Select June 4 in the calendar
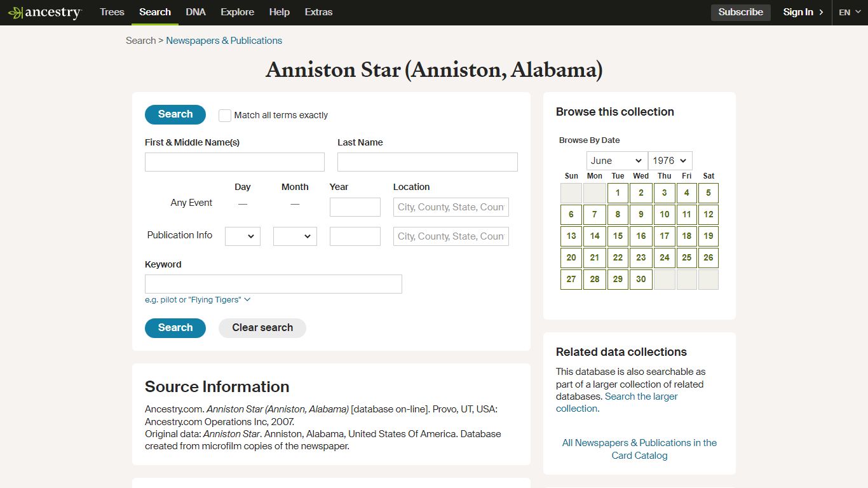Image resolution: width=868 pixels, height=488 pixels. point(686,193)
